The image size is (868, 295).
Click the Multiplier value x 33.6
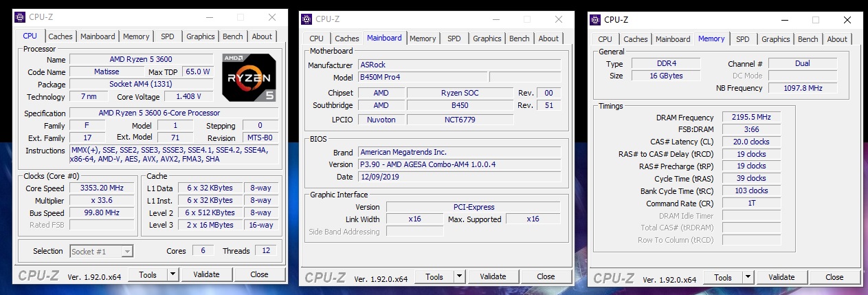tap(101, 201)
